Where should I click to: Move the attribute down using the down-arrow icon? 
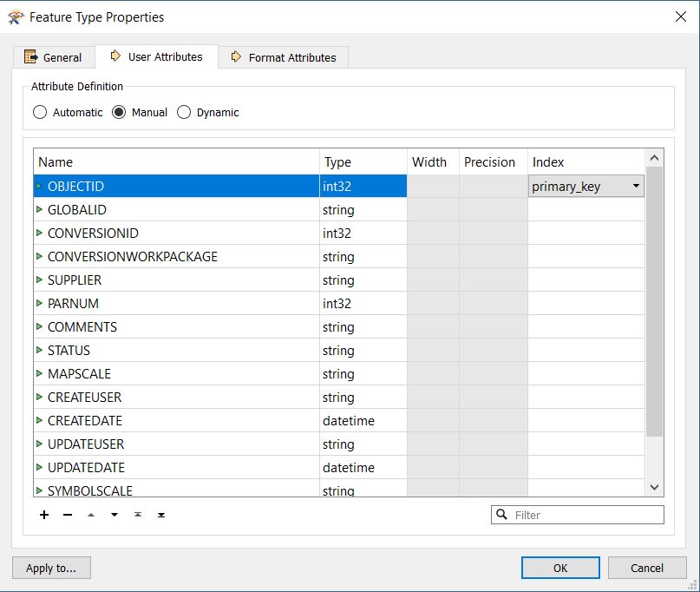coord(114,515)
